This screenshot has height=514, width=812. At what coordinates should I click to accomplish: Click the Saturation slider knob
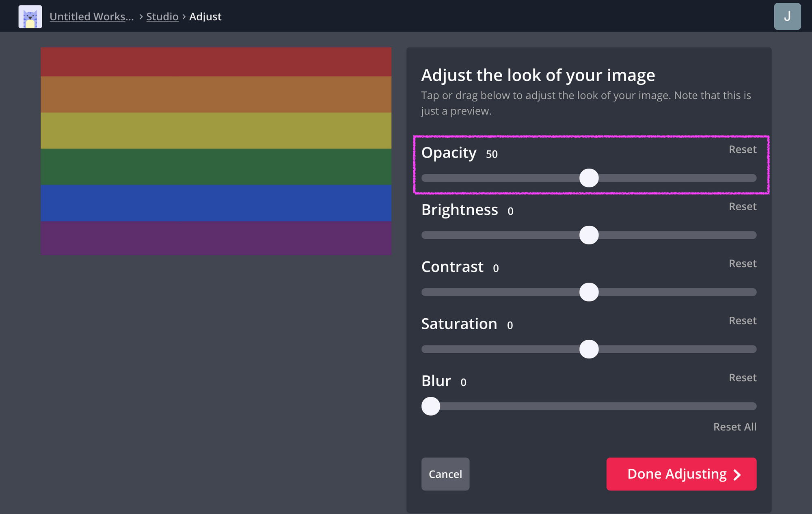[x=589, y=349]
